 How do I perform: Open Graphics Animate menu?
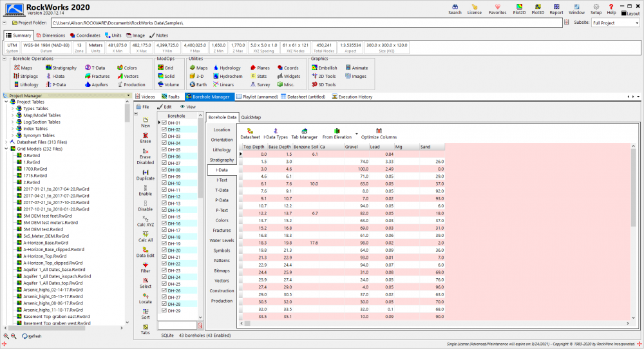357,68
